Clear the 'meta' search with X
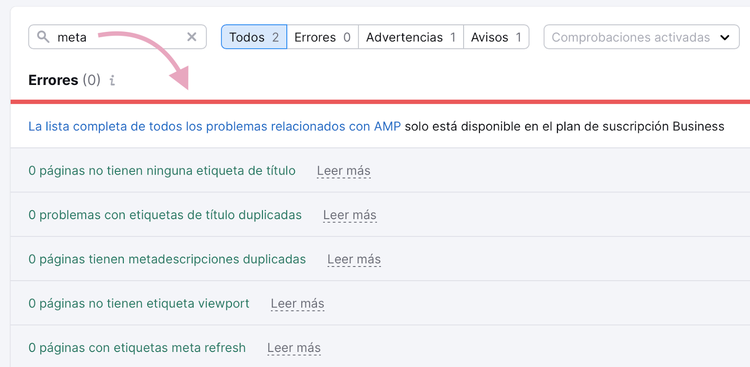Viewport: 750px width, 367px height. [x=191, y=37]
